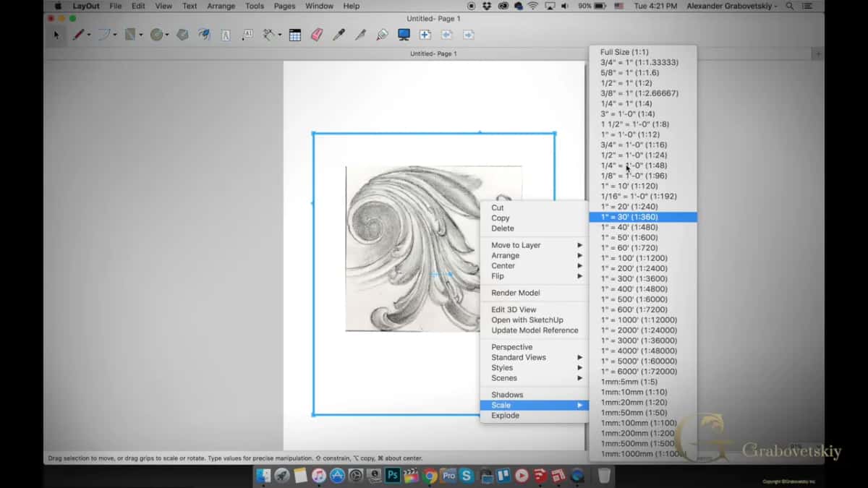Open the dropdown arrow beside Line tool
868x488 pixels.
89,35
